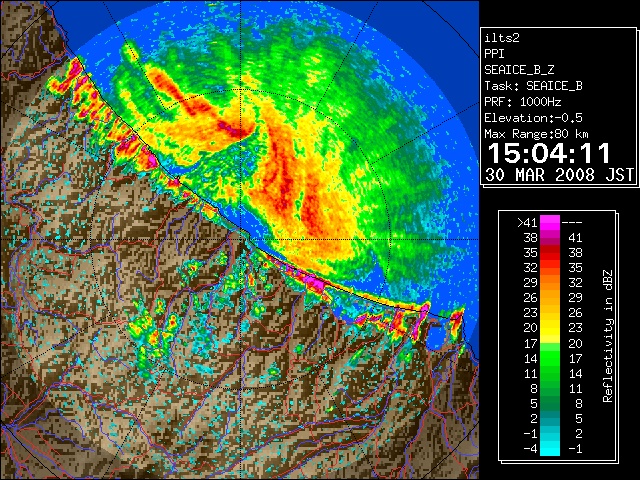Click the 'PPI' scan type label
Image resolution: width=640 pixels, height=480 pixels.
click(494, 54)
